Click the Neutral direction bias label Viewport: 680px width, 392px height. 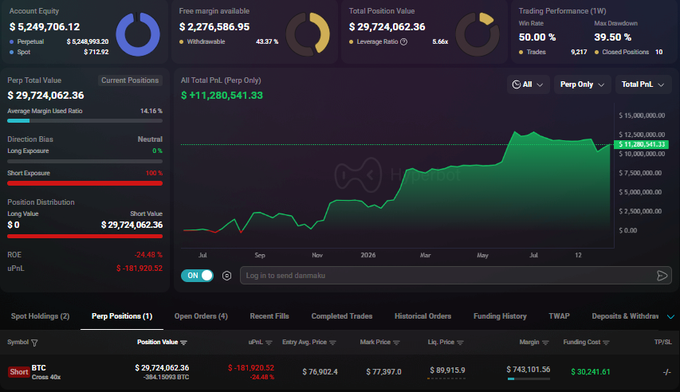(x=150, y=139)
